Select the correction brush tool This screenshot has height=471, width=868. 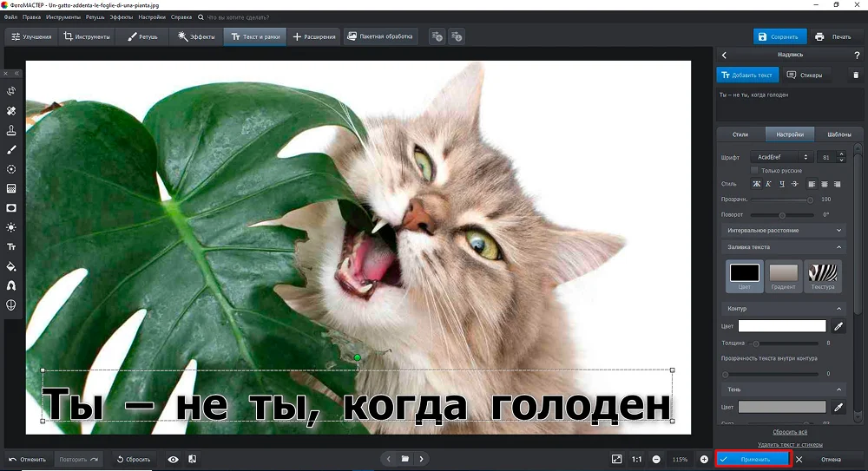pos(11,149)
